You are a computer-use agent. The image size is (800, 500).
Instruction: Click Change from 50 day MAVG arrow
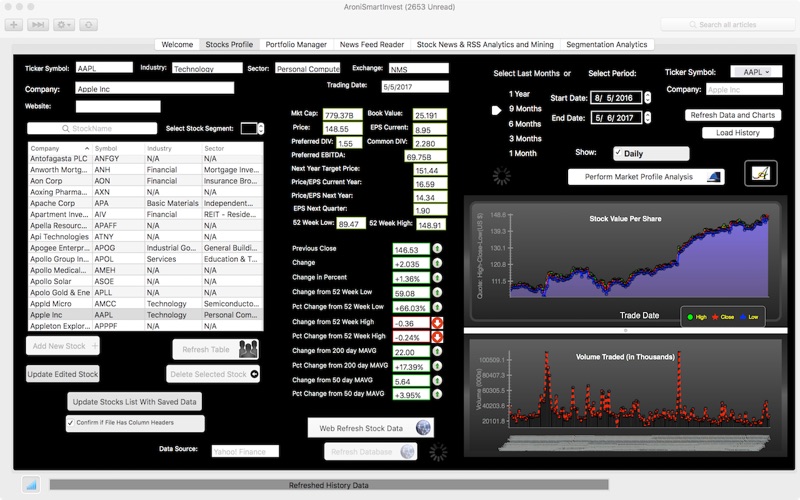point(437,381)
